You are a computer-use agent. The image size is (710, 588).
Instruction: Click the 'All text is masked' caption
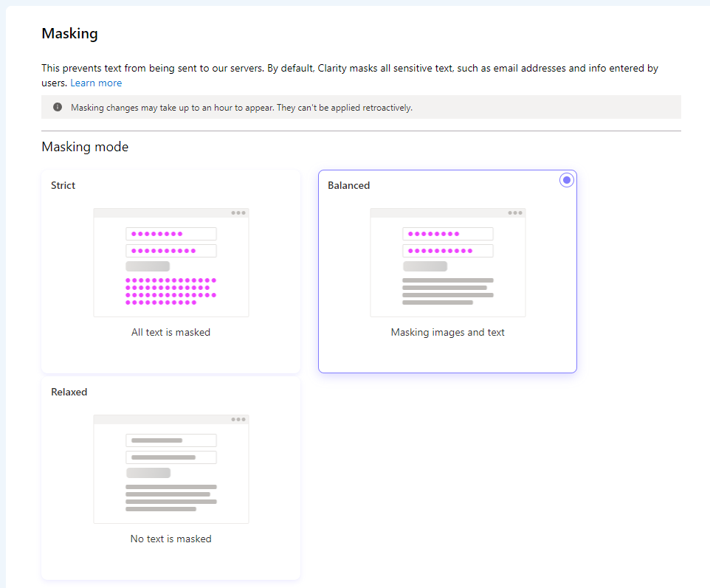pos(170,332)
